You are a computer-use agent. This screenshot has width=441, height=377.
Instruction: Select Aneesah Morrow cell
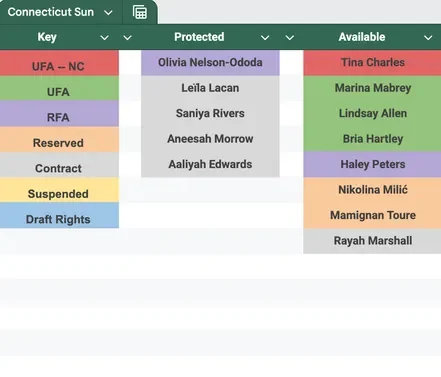(x=210, y=139)
